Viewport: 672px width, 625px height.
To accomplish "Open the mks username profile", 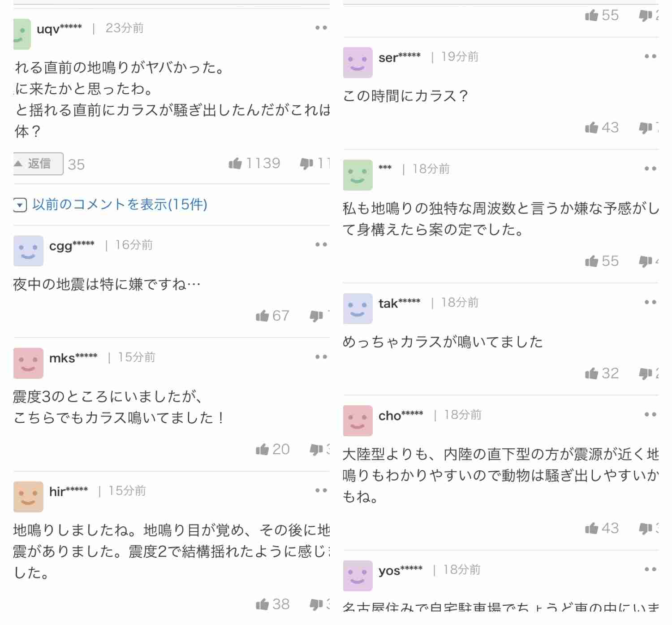I will pyautogui.click(x=73, y=358).
